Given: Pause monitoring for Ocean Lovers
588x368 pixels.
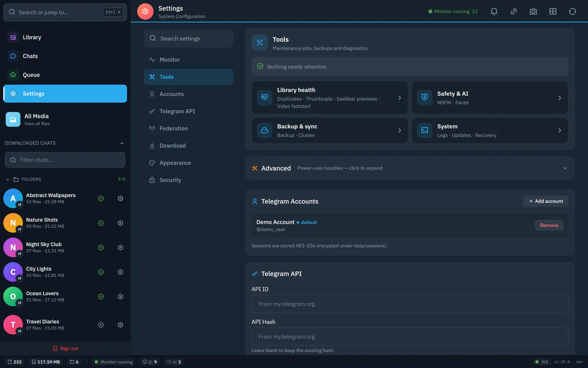Looking at the screenshot, I should click(101, 297).
